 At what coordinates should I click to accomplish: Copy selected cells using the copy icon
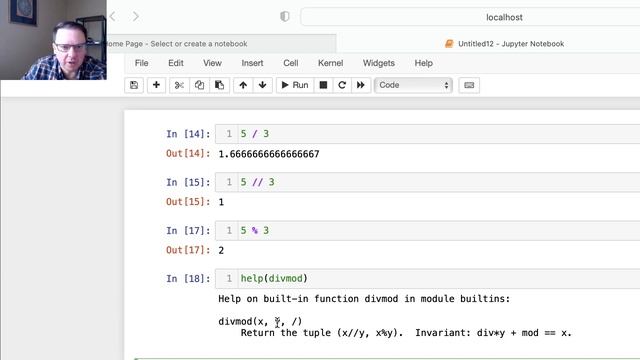(x=199, y=85)
